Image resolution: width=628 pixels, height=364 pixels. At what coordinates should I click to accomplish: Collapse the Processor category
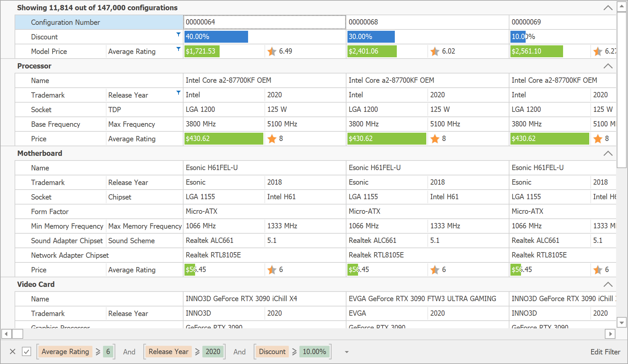[608, 66]
